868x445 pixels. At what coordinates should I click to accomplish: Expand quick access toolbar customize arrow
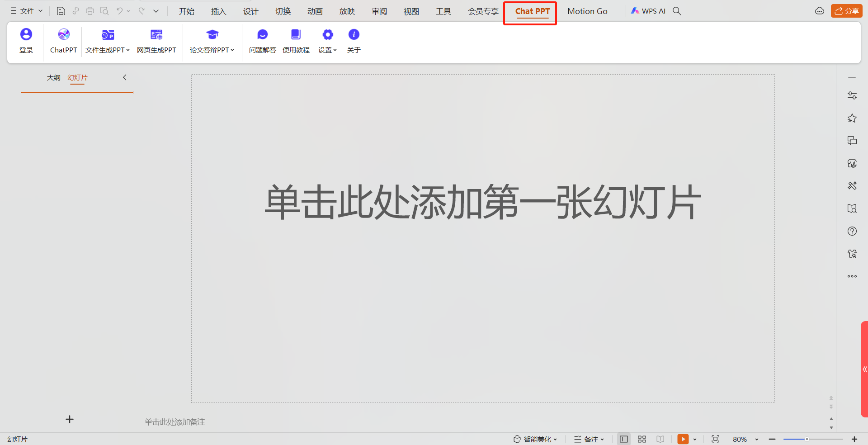click(x=156, y=11)
